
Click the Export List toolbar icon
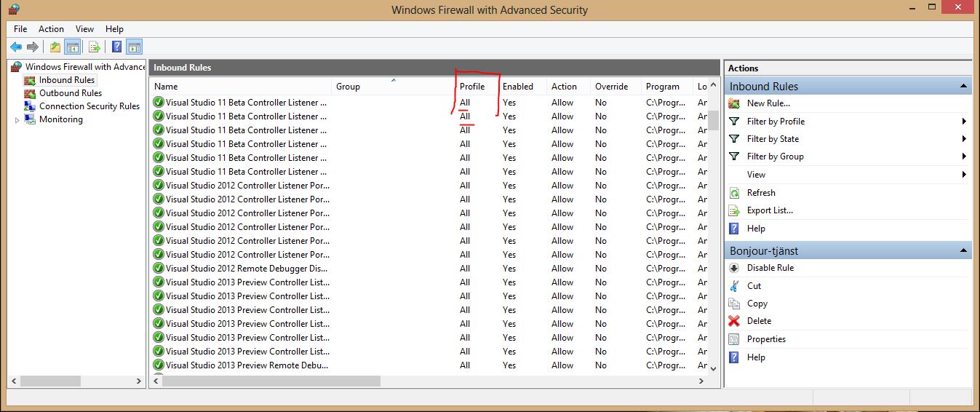(x=94, y=47)
